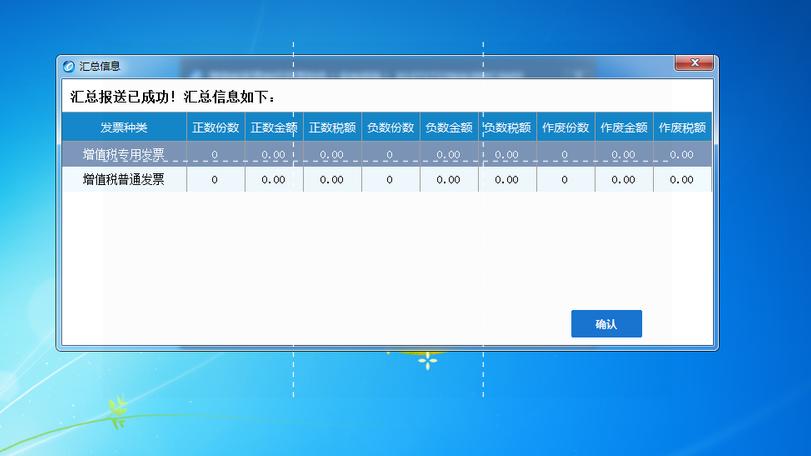Click 作废金额 cell in 增值税专用发票 row
811x456 pixels.
pos(624,154)
